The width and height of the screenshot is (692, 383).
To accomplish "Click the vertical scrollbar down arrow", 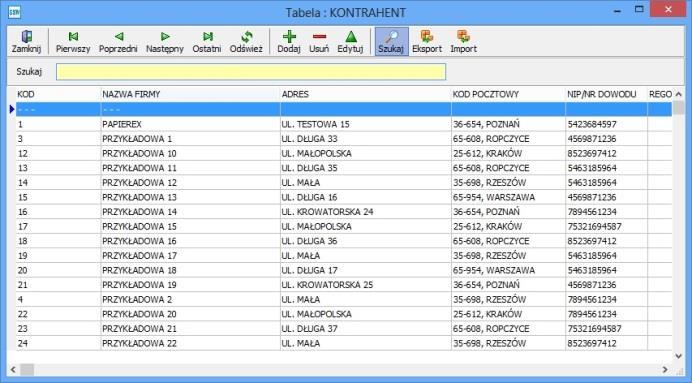I will coord(678,356).
